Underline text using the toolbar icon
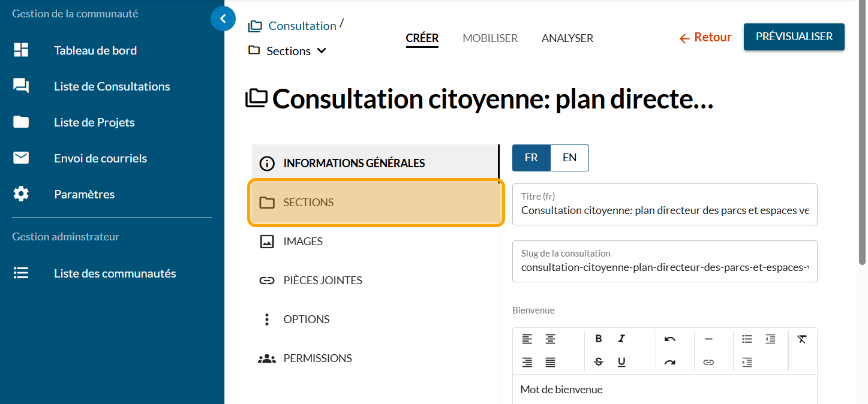Image resolution: width=868 pixels, height=404 pixels. (x=621, y=362)
